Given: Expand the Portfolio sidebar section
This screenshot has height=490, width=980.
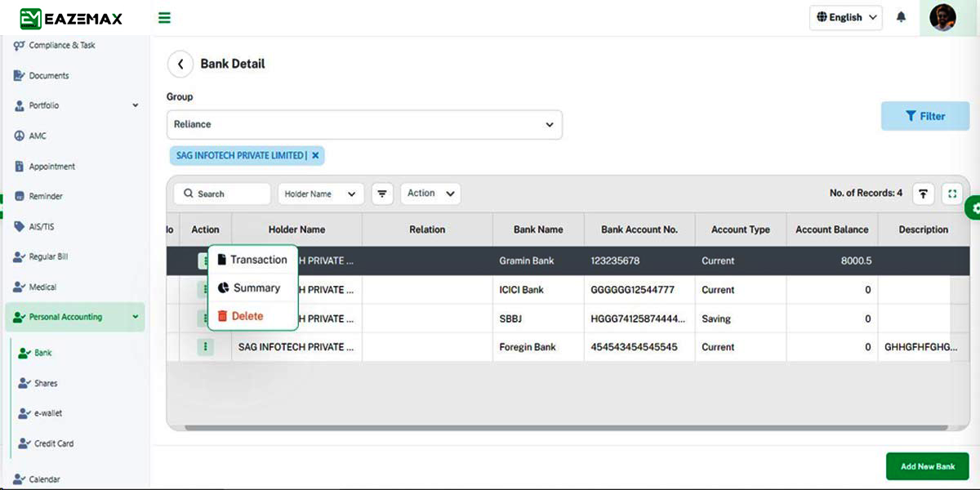Looking at the screenshot, I should tap(75, 105).
